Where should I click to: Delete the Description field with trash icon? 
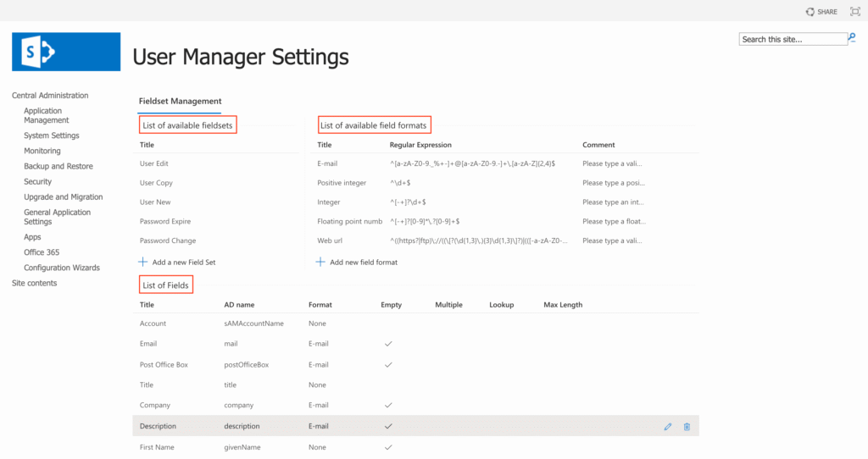(x=687, y=426)
